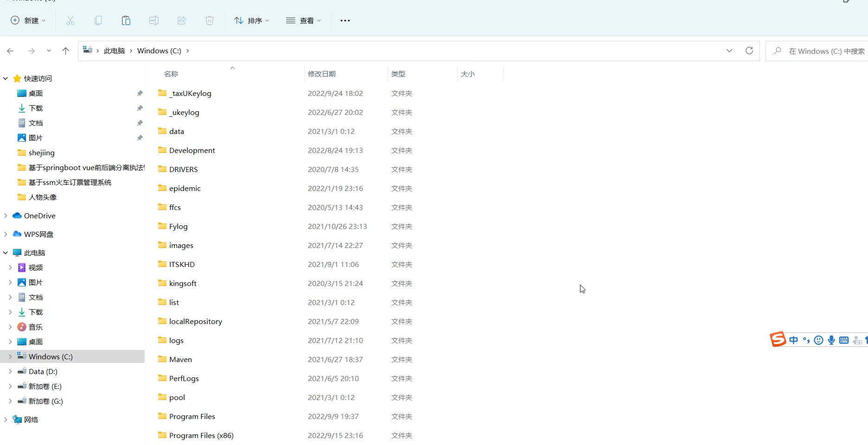The width and height of the screenshot is (868, 445).
Task: Click 此电脑 in the address breadcrumb
Action: pos(115,51)
